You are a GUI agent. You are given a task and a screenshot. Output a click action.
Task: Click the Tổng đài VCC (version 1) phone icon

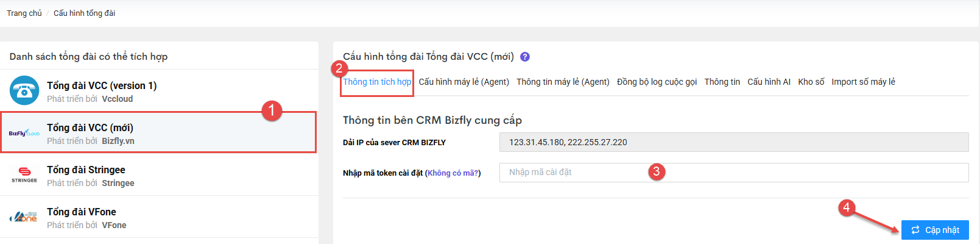click(24, 90)
